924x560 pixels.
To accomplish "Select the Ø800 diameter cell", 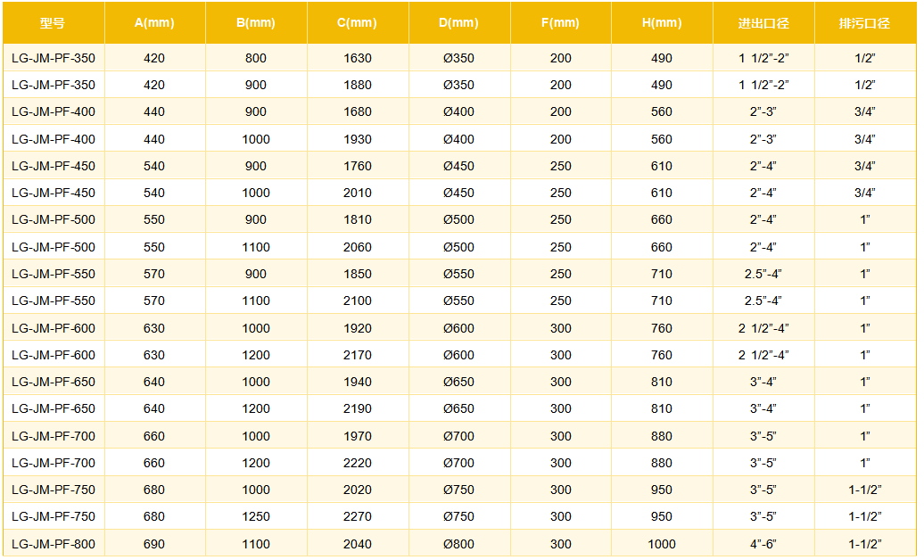I will [458, 544].
